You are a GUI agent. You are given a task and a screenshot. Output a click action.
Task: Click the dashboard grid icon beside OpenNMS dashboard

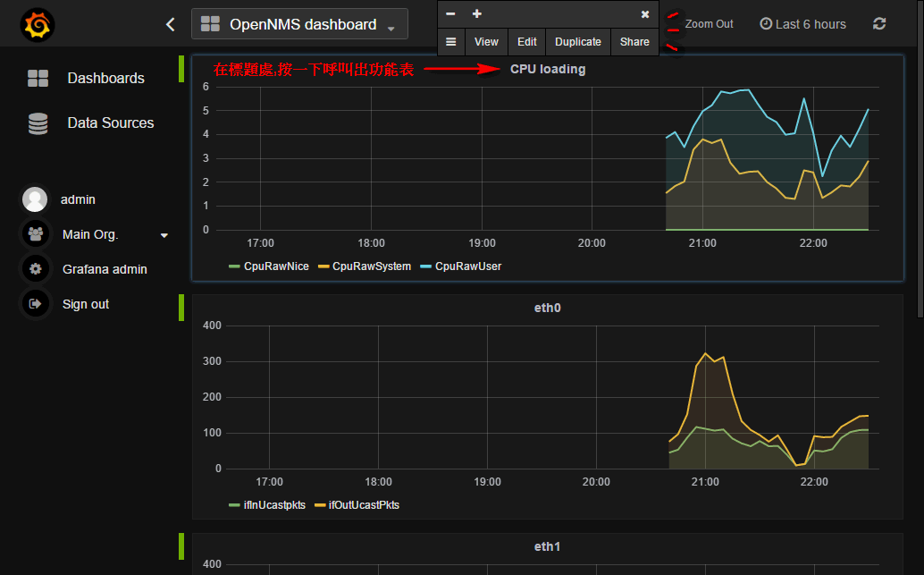(210, 24)
